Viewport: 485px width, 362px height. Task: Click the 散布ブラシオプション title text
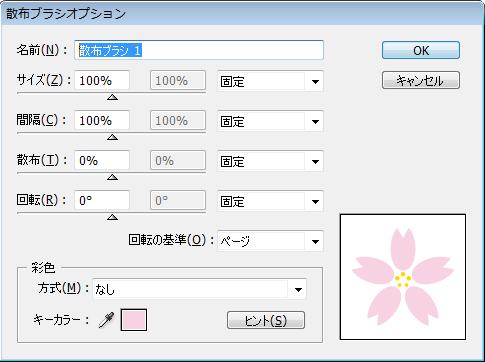click(66, 14)
